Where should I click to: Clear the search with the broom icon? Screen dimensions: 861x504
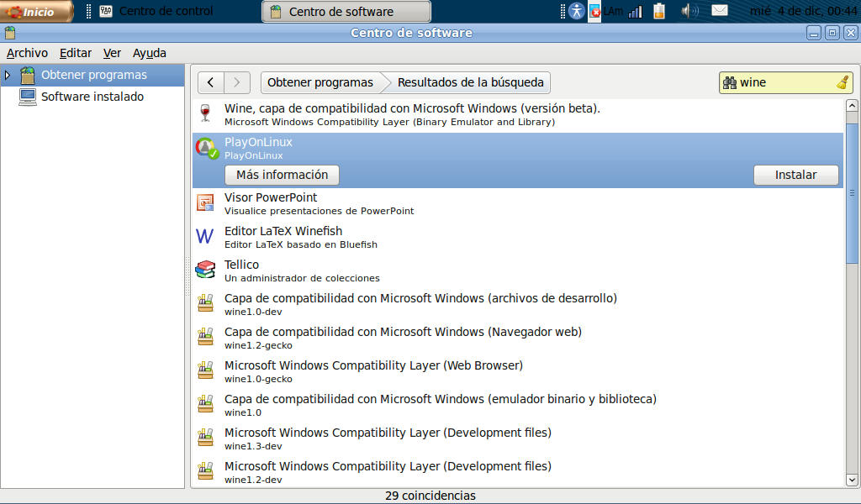[x=843, y=83]
